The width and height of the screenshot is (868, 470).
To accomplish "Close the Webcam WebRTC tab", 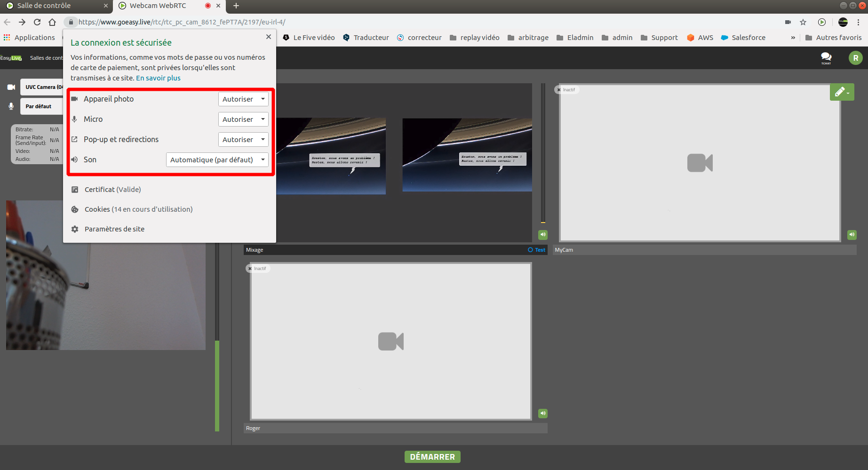I will coord(218,6).
